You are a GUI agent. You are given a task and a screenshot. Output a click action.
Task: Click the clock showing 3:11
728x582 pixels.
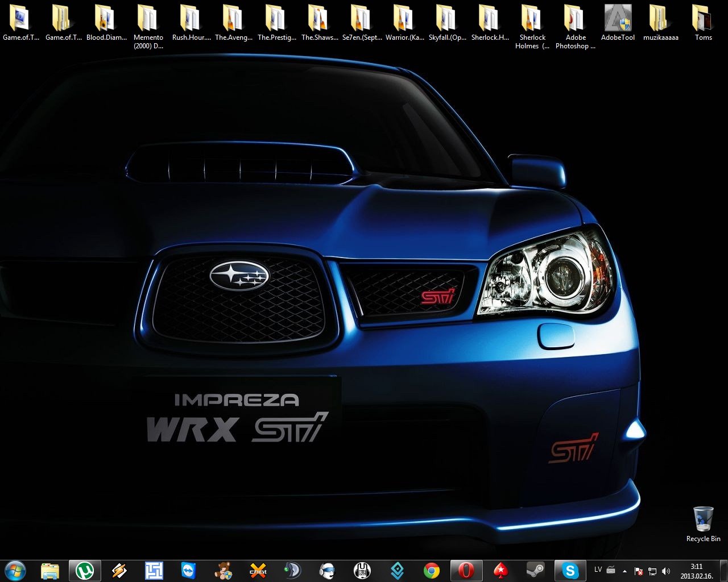coord(697,571)
